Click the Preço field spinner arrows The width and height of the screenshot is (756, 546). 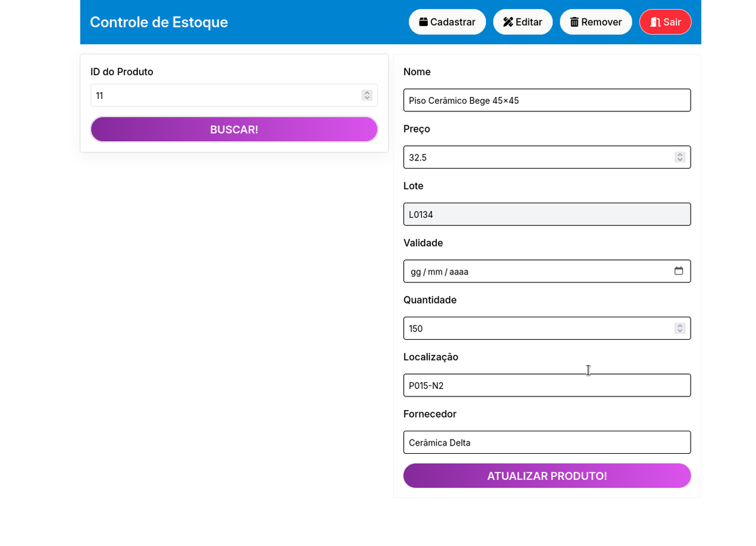pos(680,157)
